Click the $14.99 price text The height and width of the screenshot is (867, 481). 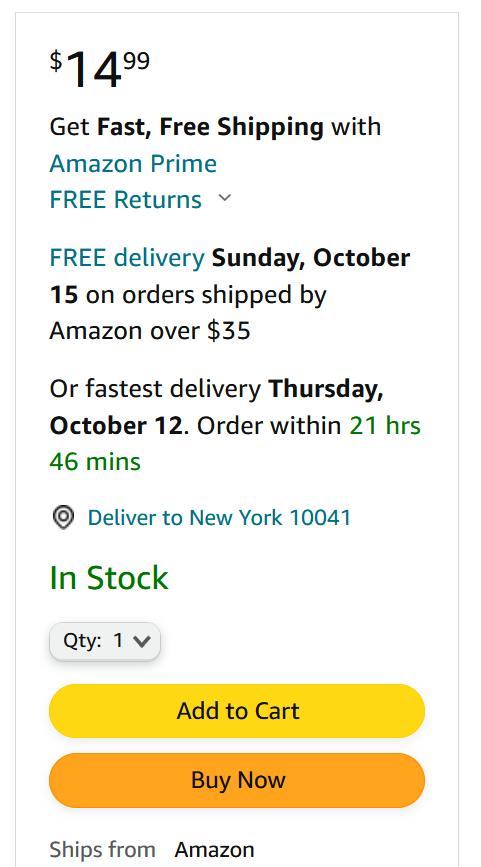(100, 69)
